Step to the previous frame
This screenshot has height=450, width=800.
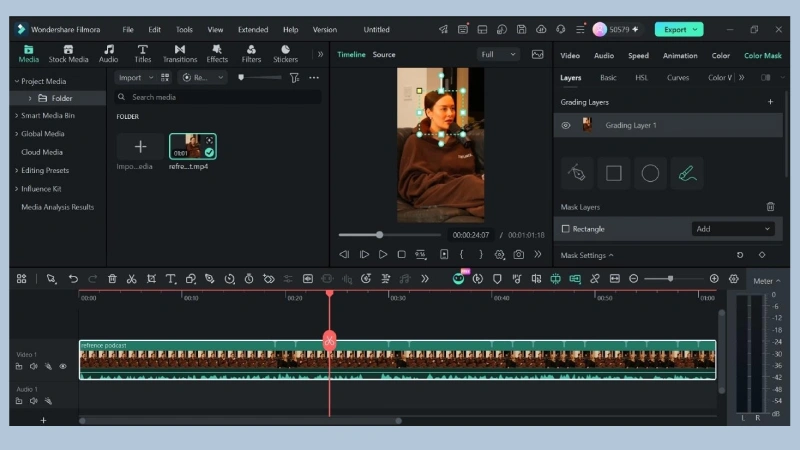pyautogui.click(x=344, y=254)
